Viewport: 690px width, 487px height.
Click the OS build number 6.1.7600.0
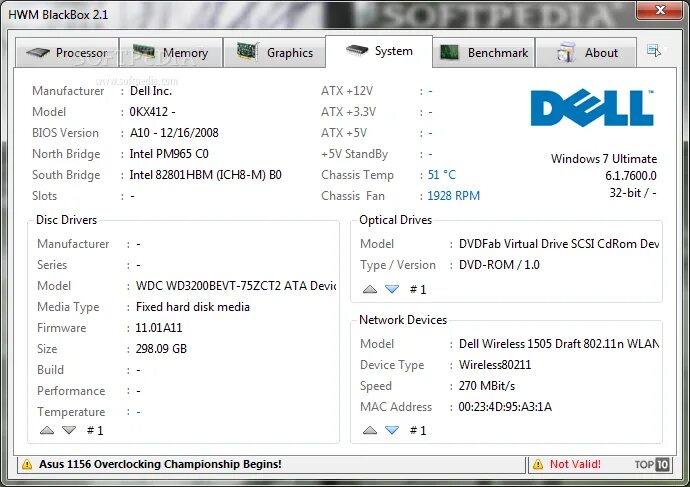[x=631, y=176]
